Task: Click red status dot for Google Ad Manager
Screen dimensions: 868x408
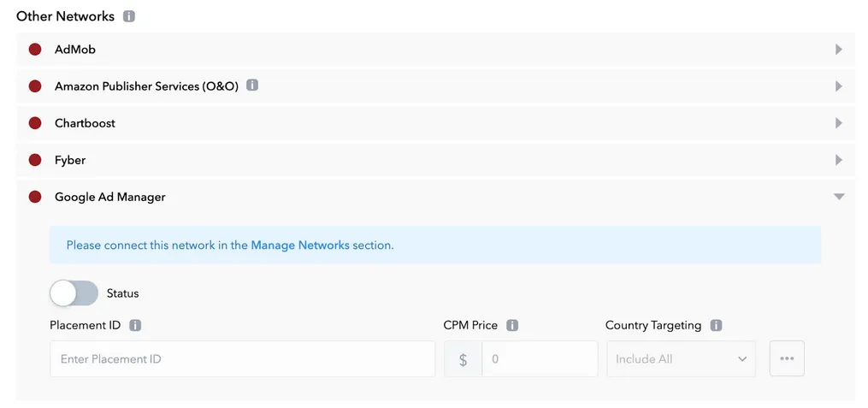Action: click(x=35, y=197)
